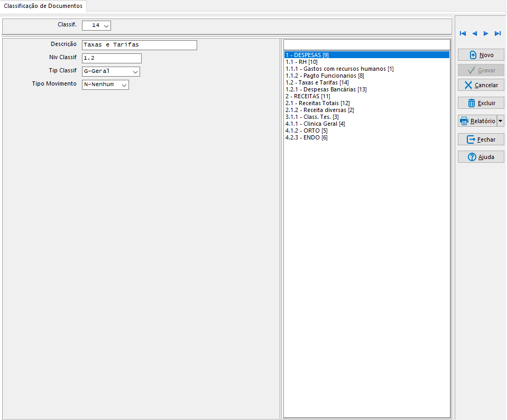Image resolution: width=507 pixels, height=420 pixels.
Task: Jump to the last record arrow
Action: pos(497,33)
